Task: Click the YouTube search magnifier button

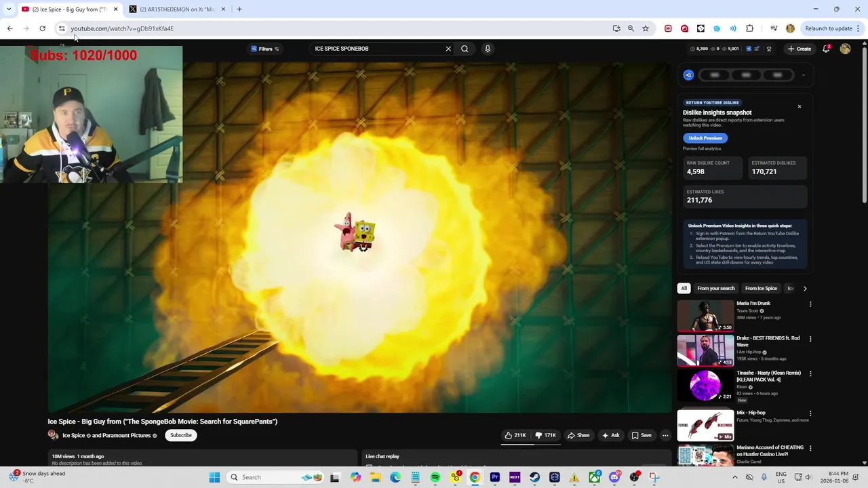Action: click(x=465, y=49)
